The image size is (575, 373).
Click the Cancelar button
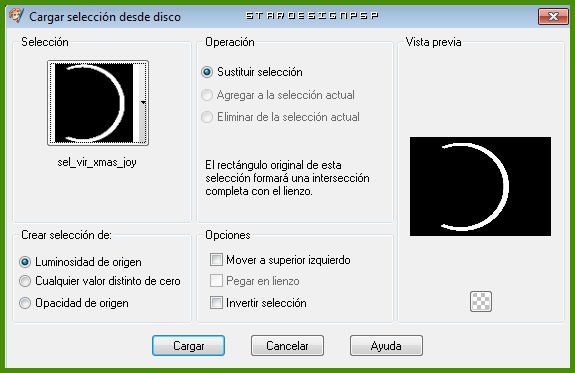point(288,345)
